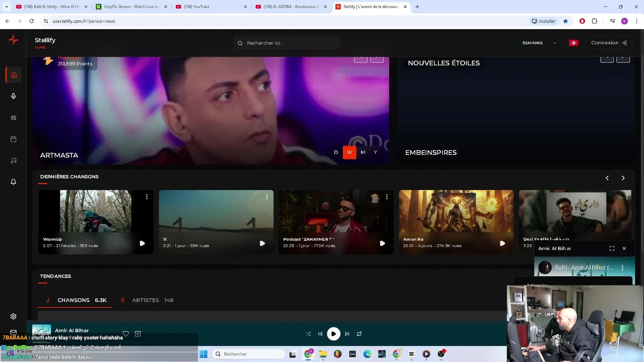Toggle repeat in bottom player
This screenshot has height=362, width=644.
point(359,334)
